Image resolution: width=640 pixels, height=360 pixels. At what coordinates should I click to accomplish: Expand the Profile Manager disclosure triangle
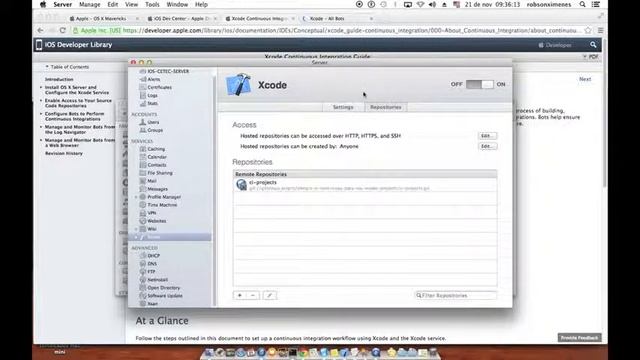coord(136,197)
